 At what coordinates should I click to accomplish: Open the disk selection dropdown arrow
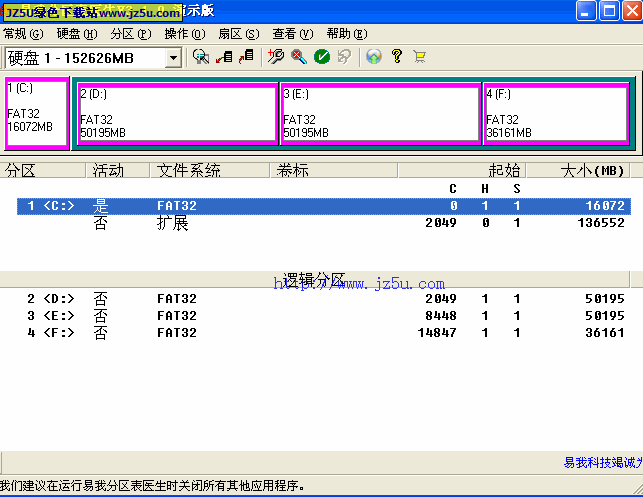[x=173, y=58]
